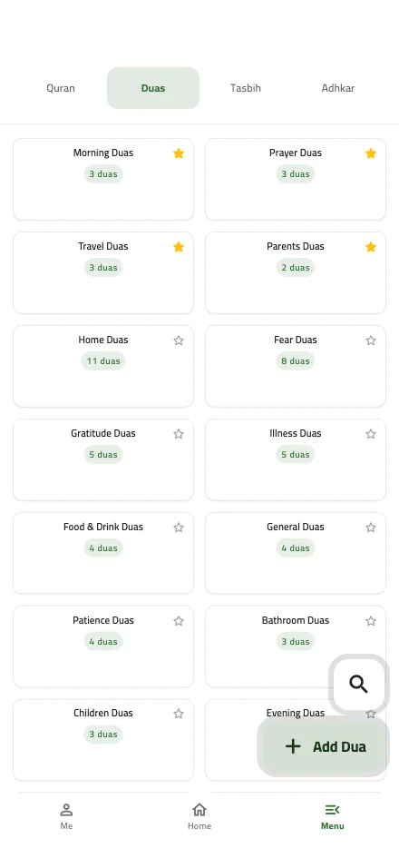Toggle the Travel Duas favorite star
399x868 pixels.
tap(179, 247)
